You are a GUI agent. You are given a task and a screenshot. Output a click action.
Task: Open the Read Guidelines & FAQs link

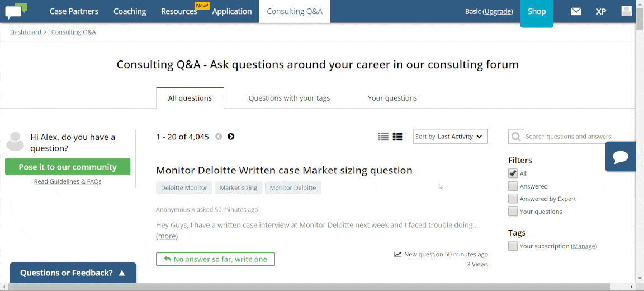tap(68, 181)
